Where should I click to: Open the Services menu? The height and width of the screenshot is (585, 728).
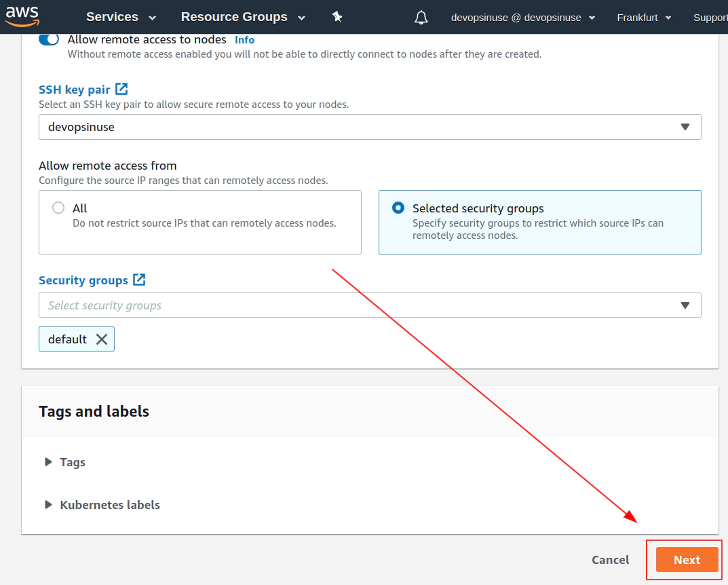(121, 17)
